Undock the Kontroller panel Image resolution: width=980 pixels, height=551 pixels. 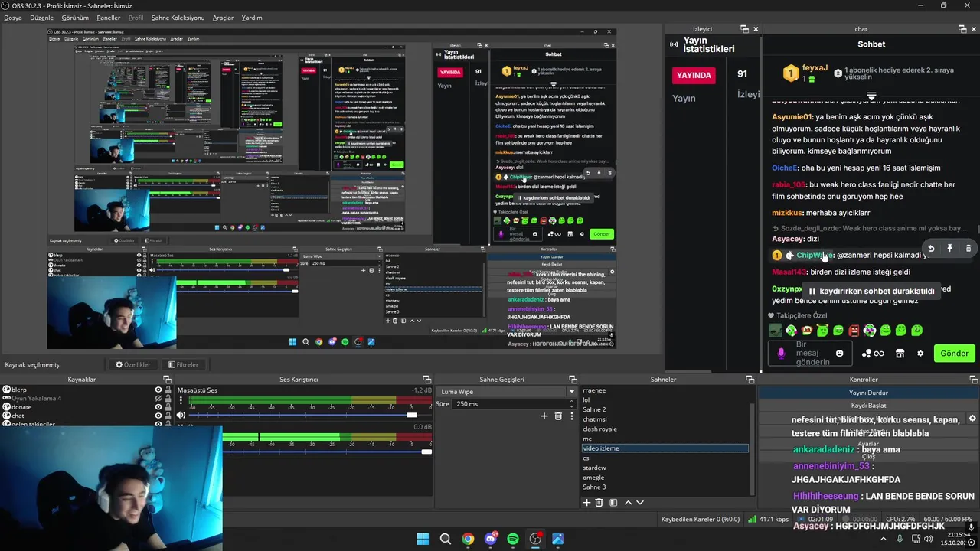click(973, 380)
